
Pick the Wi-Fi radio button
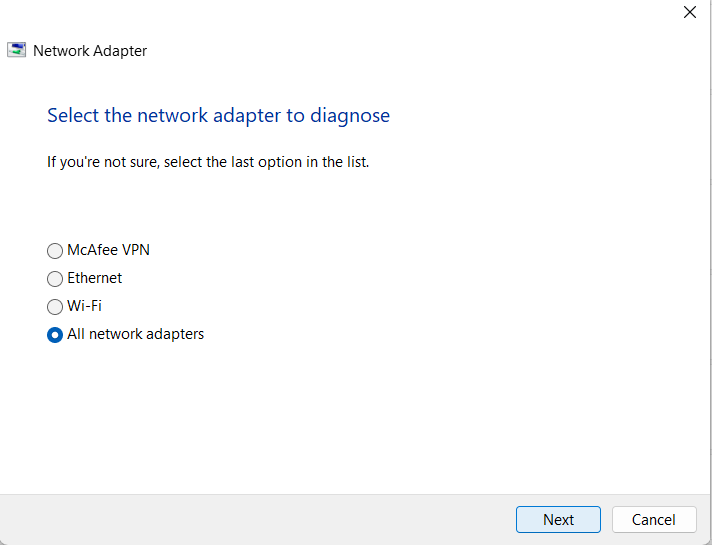55,307
